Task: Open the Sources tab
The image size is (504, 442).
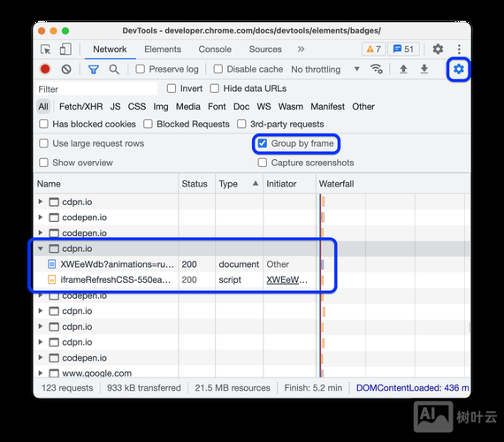Action: (265, 50)
